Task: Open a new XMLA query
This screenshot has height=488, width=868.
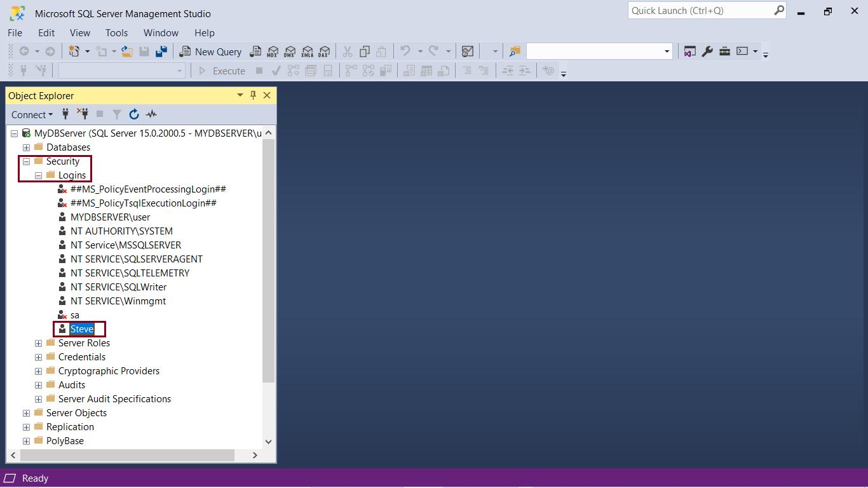Action: [x=308, y=51]
